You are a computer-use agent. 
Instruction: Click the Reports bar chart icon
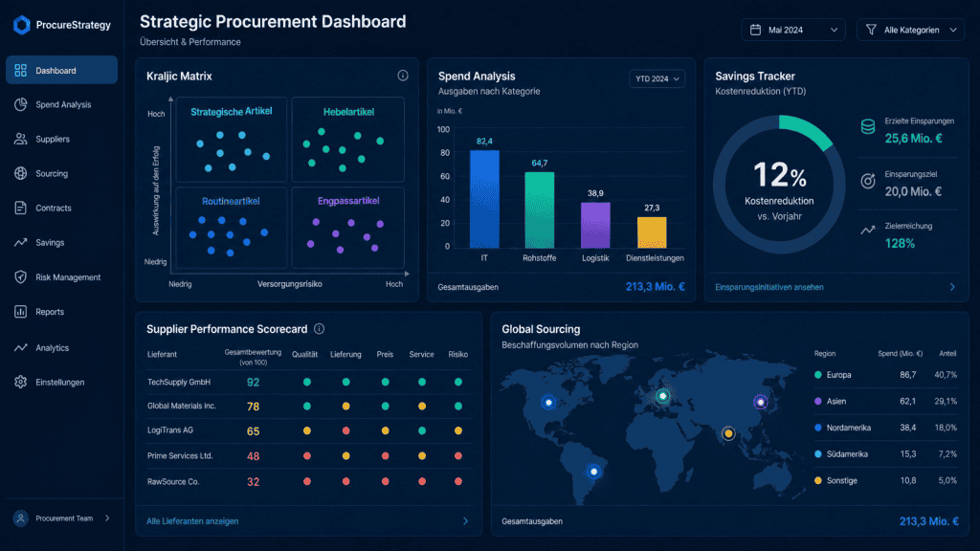pyautogui.click(x=21, y=311)
